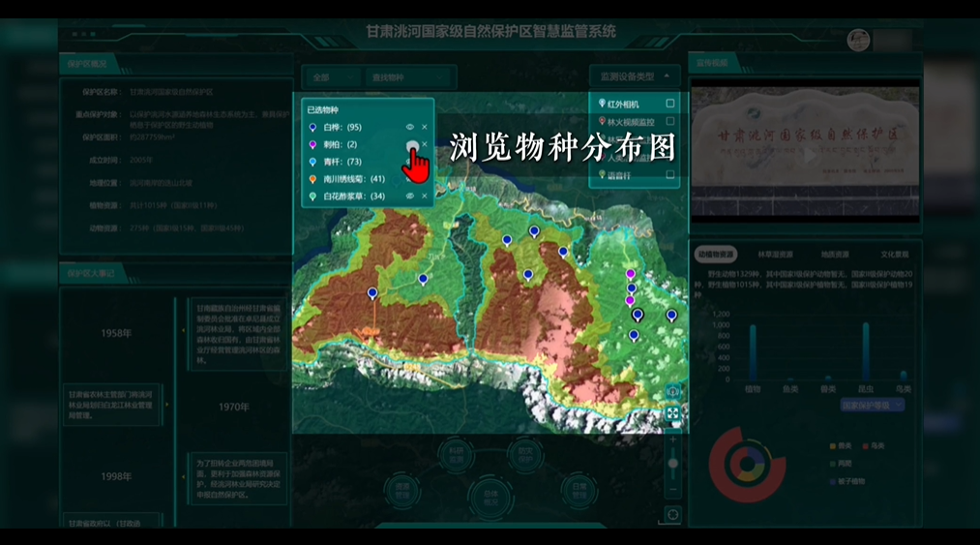Remove 白桦 from selected species list
The height and width of the screenshot is (545, 980).
click(424, 127)
